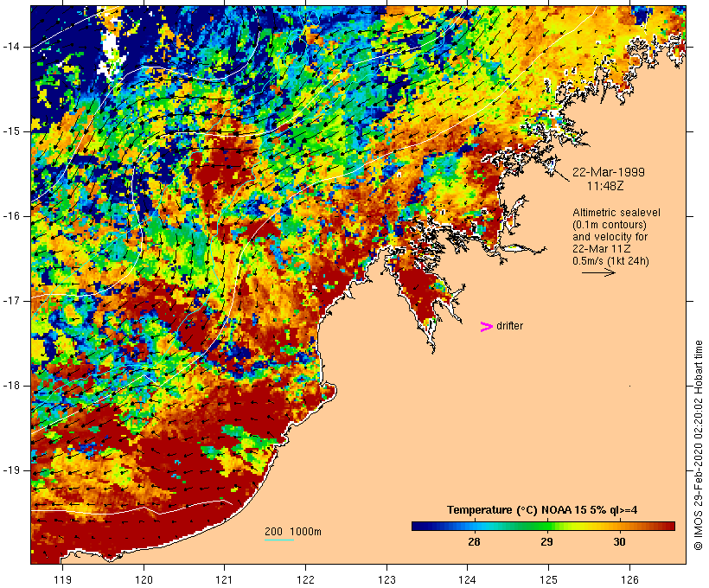Click the "Altimetric sealevel" text
This screenshot has height=588, width=709.
pos(616,213)
